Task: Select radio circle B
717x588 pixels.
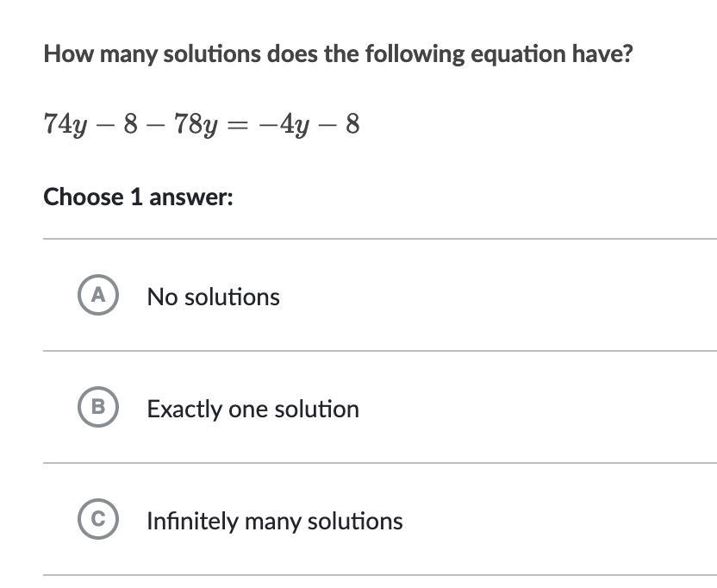Action: (98, 407)
